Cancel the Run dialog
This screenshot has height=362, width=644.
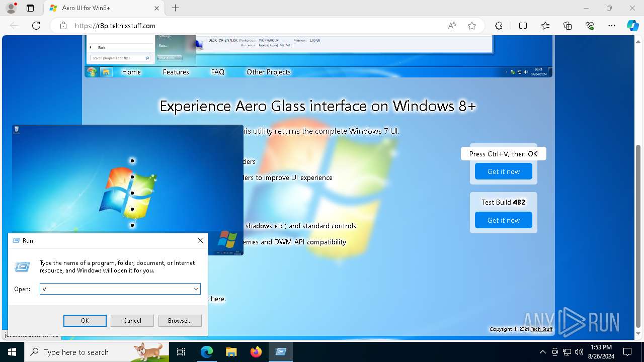point(132,320)
